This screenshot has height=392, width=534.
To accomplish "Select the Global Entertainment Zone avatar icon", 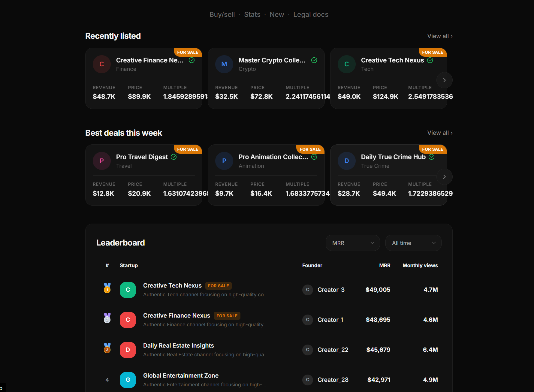I will pyautogui.click(x=128, y=380).
